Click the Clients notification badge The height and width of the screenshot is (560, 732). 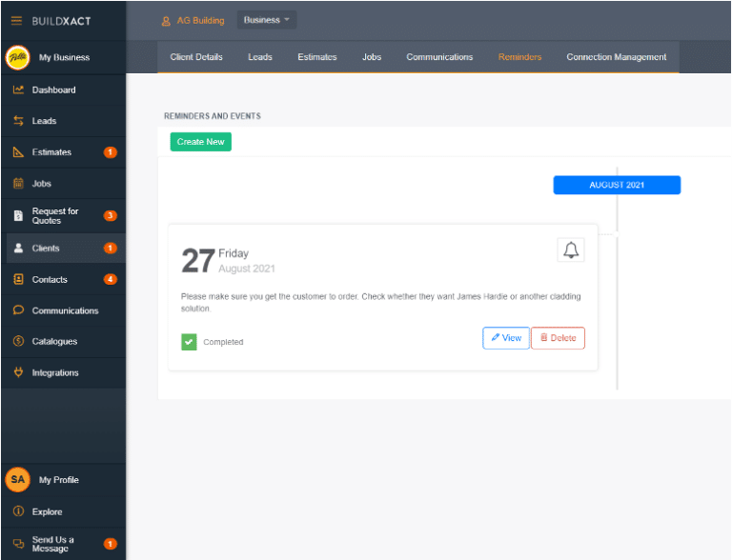click(111, 249)
